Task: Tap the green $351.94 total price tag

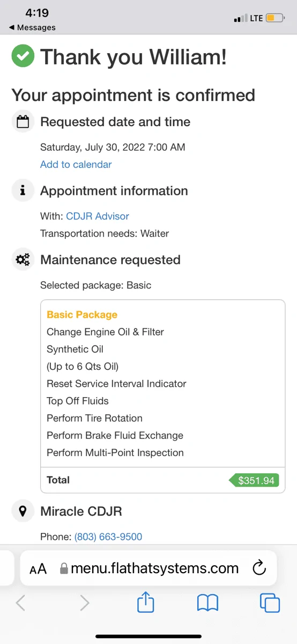Action: click(x=254, y=480)
